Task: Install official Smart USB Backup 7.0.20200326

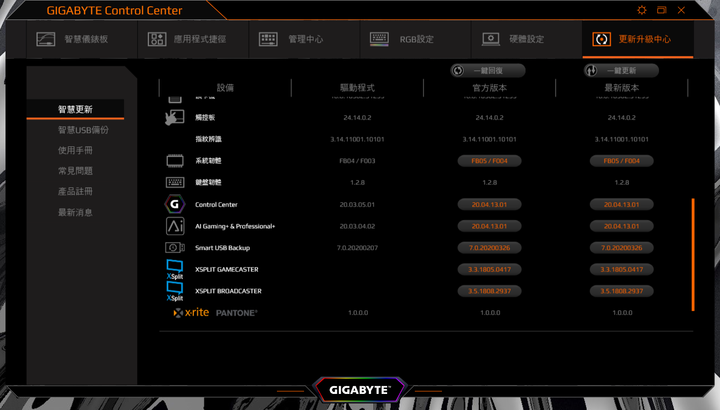Action: click(x=489, y=247)
